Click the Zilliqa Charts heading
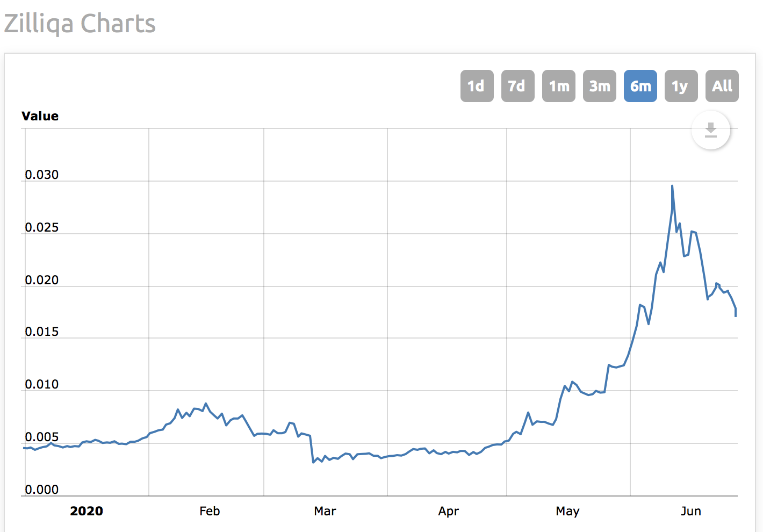 tap(80, 24)
